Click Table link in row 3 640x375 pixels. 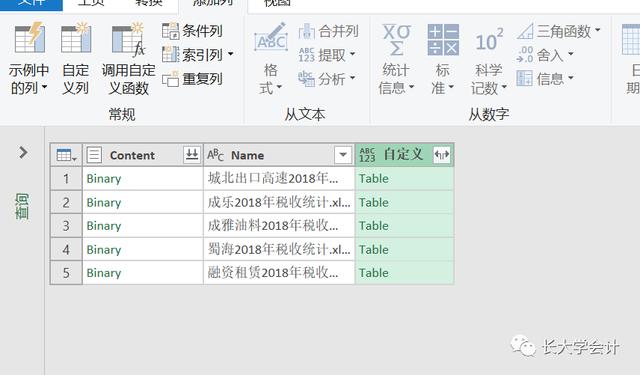tap(373, 226)
